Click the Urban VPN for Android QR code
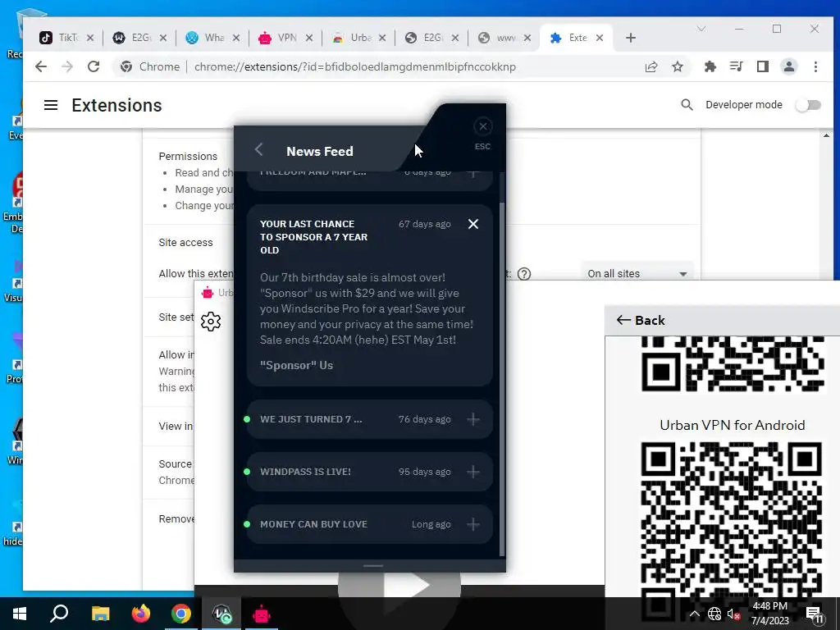 coord(731,531)
